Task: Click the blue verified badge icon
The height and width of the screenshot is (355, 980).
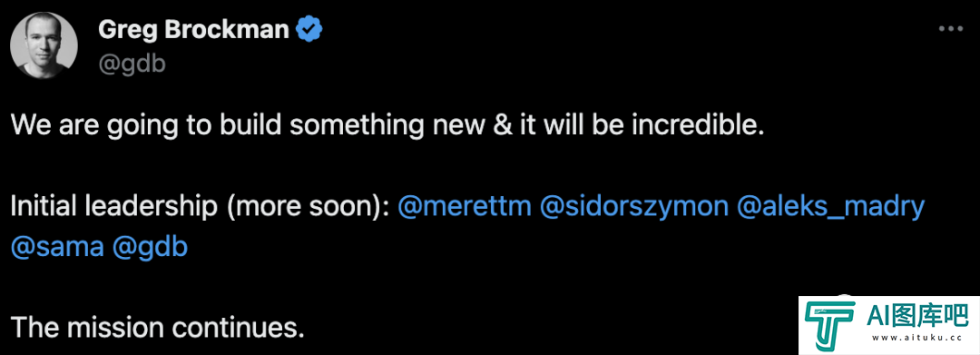Action: pyautogui.click(x=309, y=29)
